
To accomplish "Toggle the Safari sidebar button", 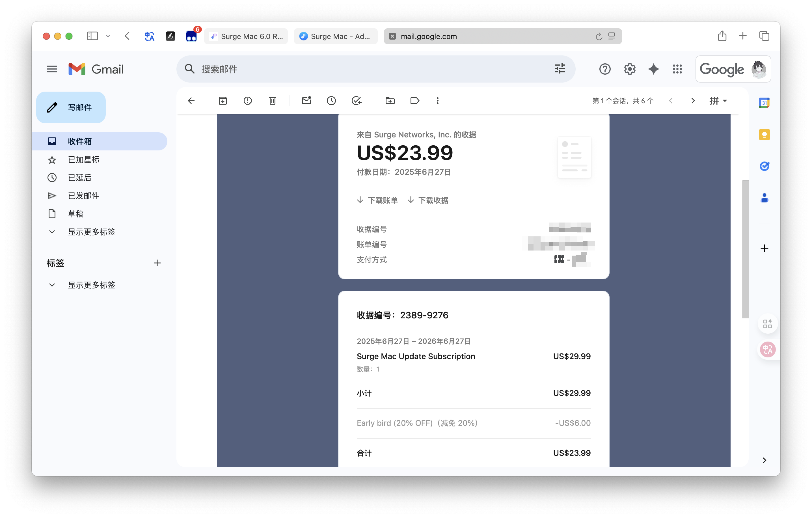I will [x=92, y=36].
